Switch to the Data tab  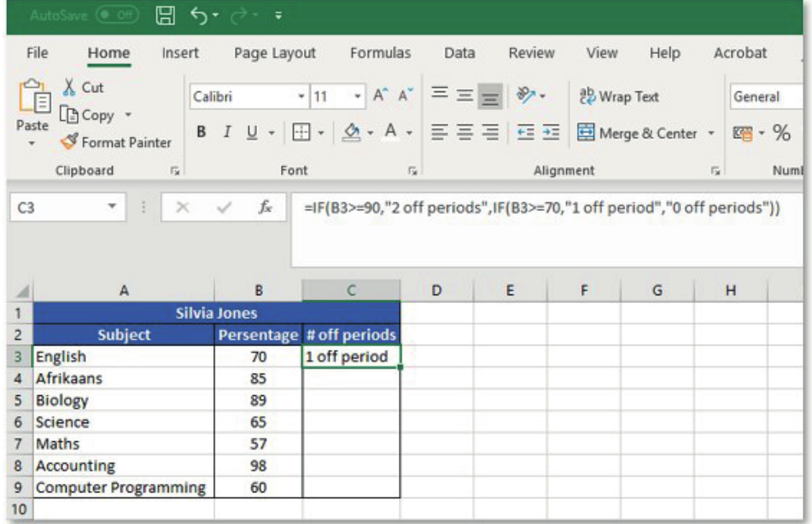pyautogui.click(x=459, y=53)
